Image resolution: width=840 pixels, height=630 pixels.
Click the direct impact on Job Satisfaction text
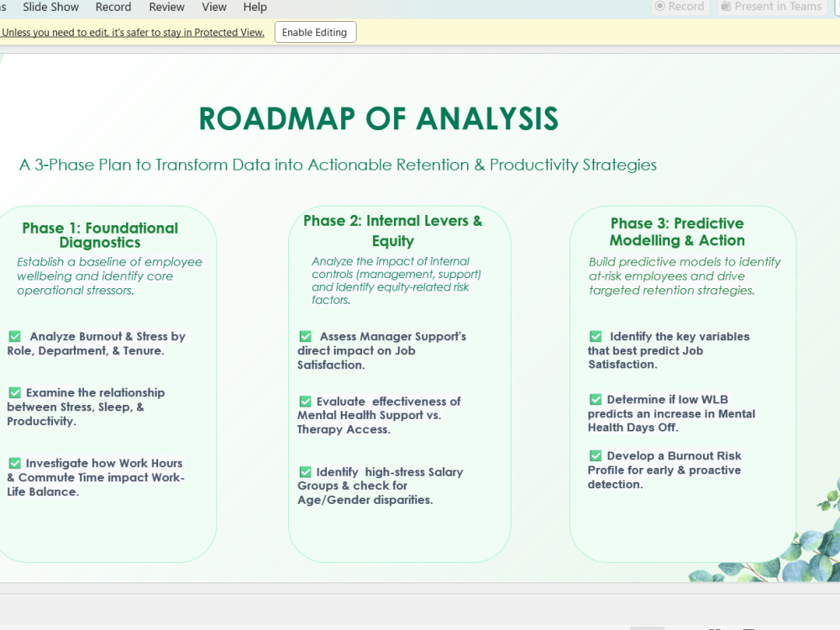click(356, 358)
